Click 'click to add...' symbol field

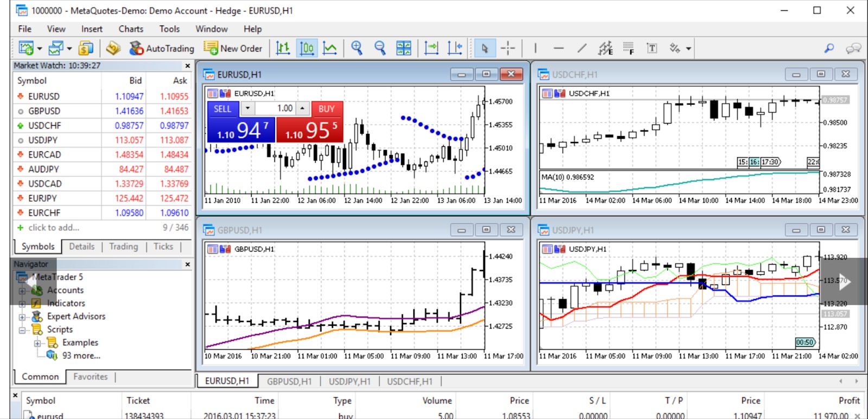(54, 228)
